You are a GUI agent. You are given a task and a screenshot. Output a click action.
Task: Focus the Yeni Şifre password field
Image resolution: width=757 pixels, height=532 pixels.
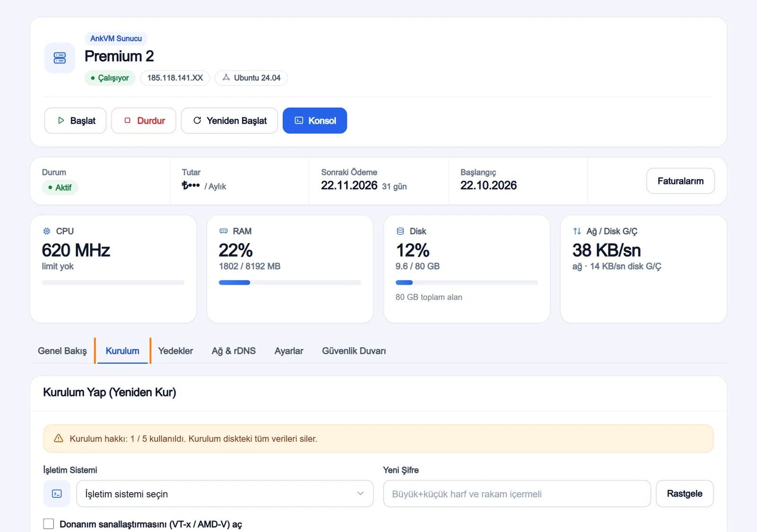tap(517, 494)
